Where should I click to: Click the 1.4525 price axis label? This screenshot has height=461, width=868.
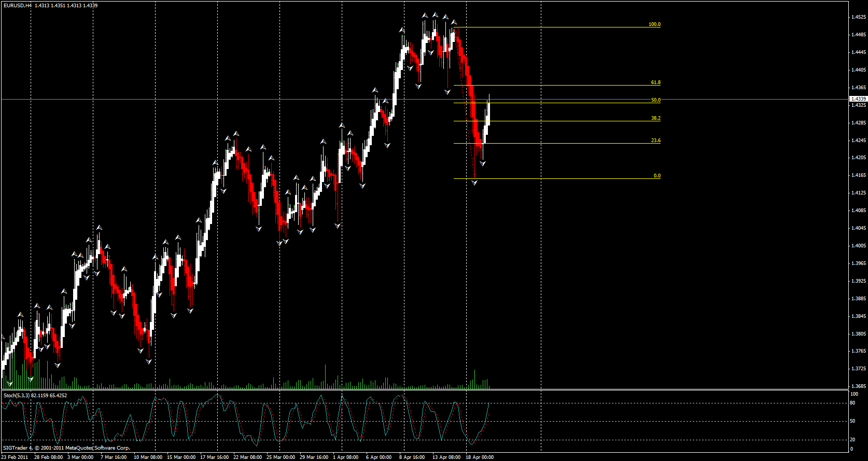pyautogui.click(x=859, y=17)
